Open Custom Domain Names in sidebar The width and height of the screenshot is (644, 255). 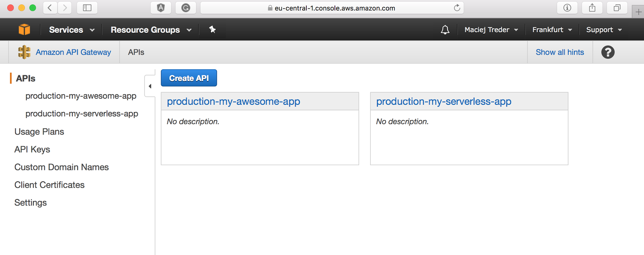pos(62,167)
